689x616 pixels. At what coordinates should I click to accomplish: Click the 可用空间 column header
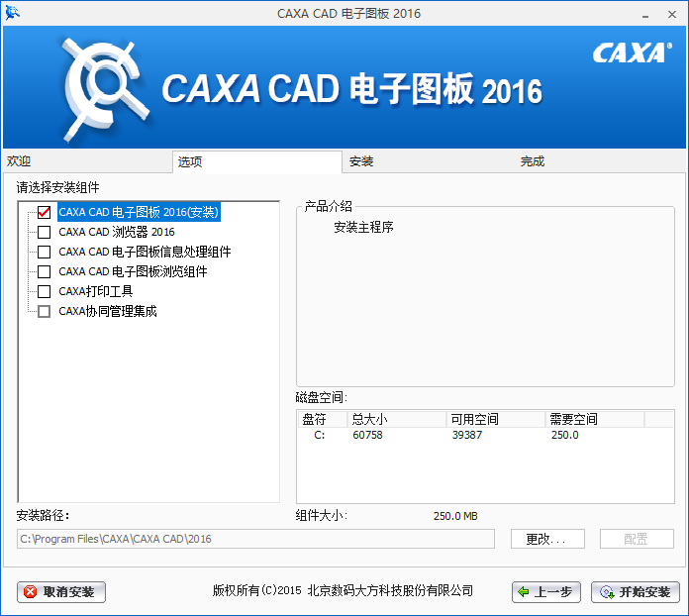496,420
